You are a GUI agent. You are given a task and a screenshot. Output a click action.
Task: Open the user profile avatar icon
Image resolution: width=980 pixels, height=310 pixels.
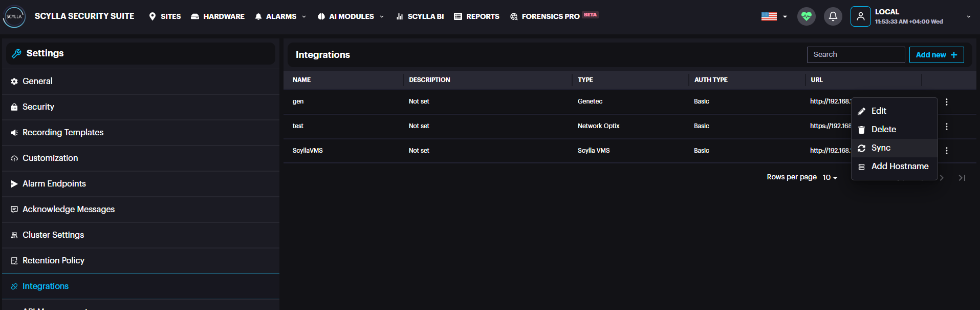point(860,16)
